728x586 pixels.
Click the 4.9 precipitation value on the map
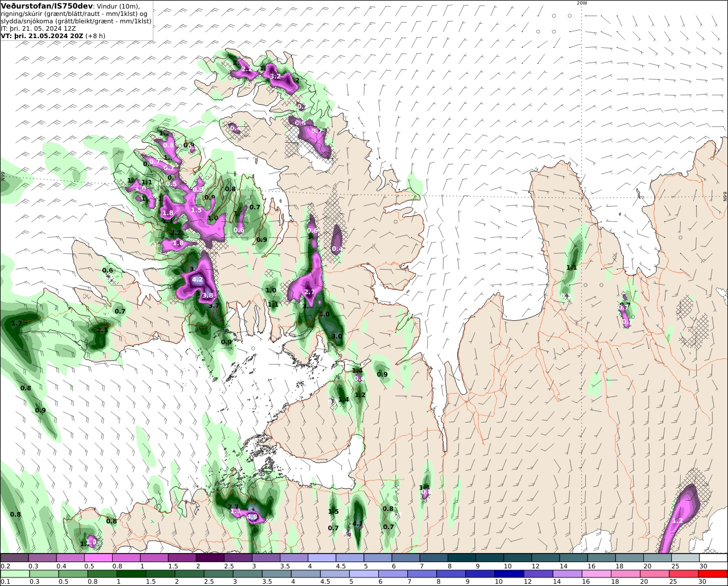tap(252, 517)
